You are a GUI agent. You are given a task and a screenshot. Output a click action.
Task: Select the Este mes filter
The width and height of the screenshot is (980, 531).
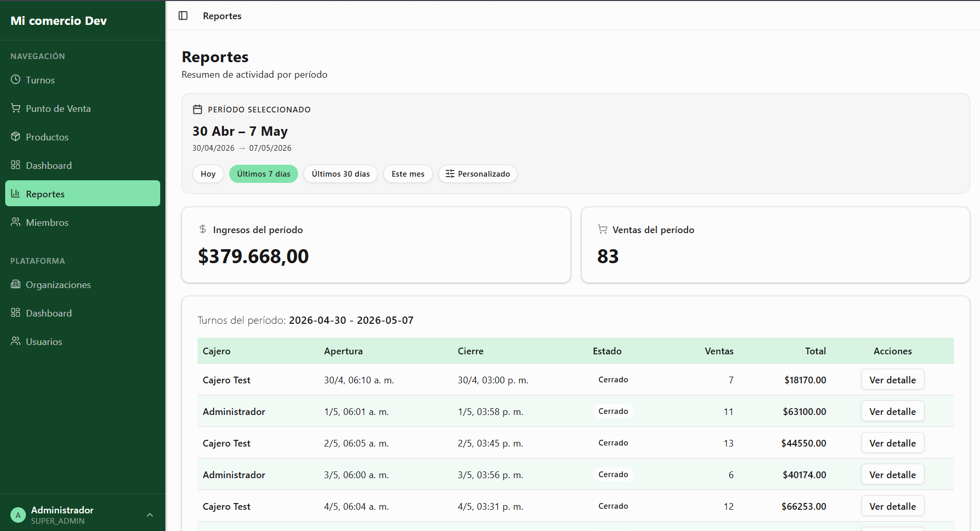tap(408, 174)
